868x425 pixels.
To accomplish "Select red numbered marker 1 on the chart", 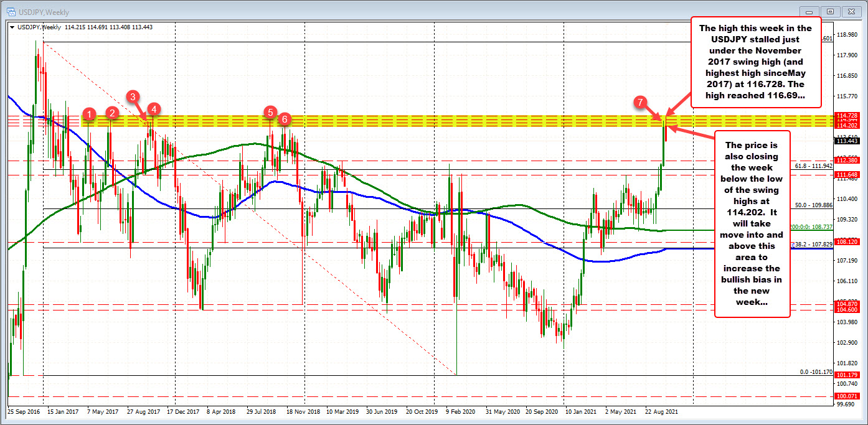I will pyautogui.click(x=90, y=114).
